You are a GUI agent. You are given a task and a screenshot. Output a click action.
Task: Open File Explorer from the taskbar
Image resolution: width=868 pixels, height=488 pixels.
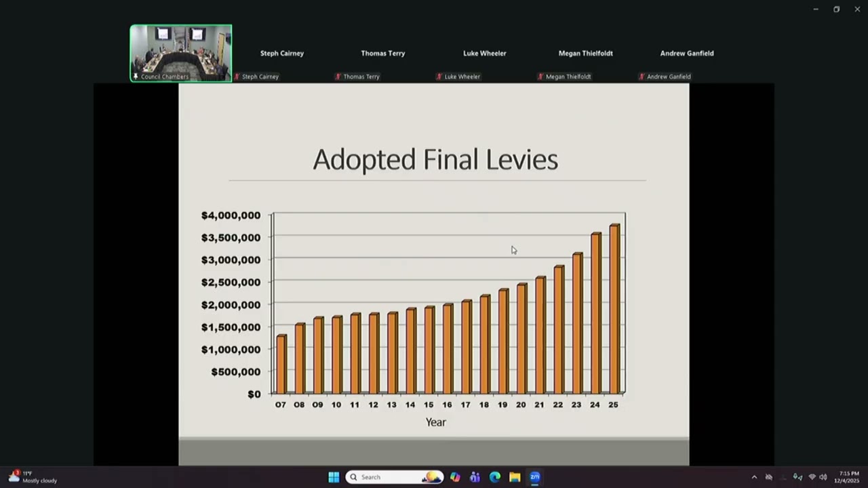[515, 477]
